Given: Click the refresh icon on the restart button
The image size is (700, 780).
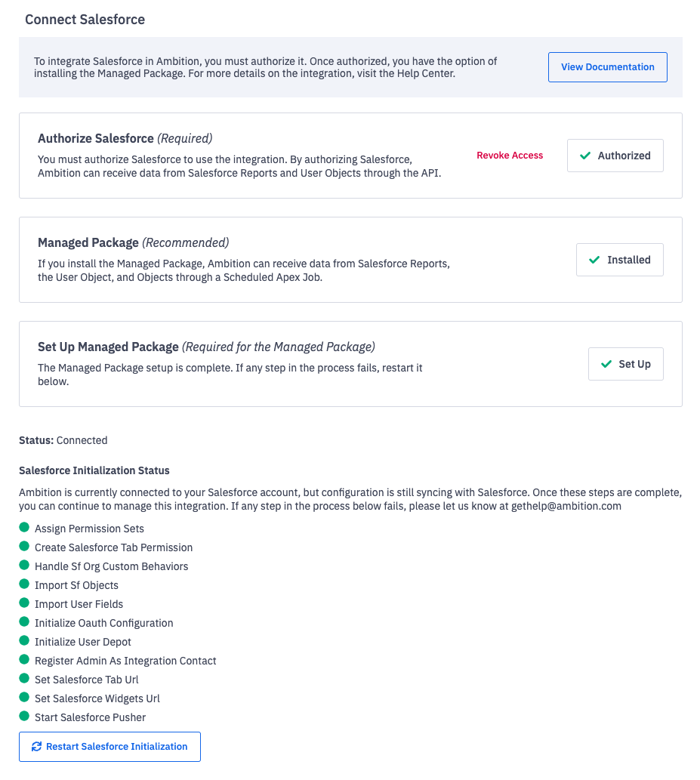Looking at the screenshot, I should pos(36,747).
